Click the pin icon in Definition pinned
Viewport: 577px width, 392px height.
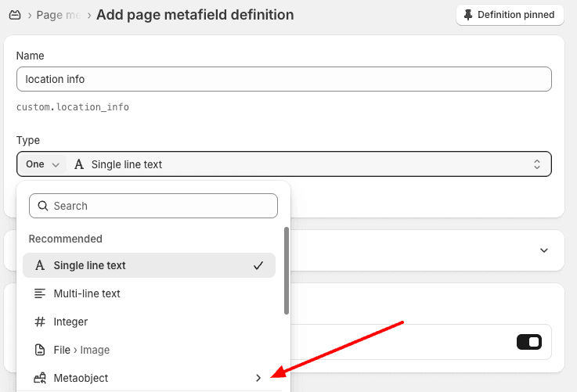[468, 15]
